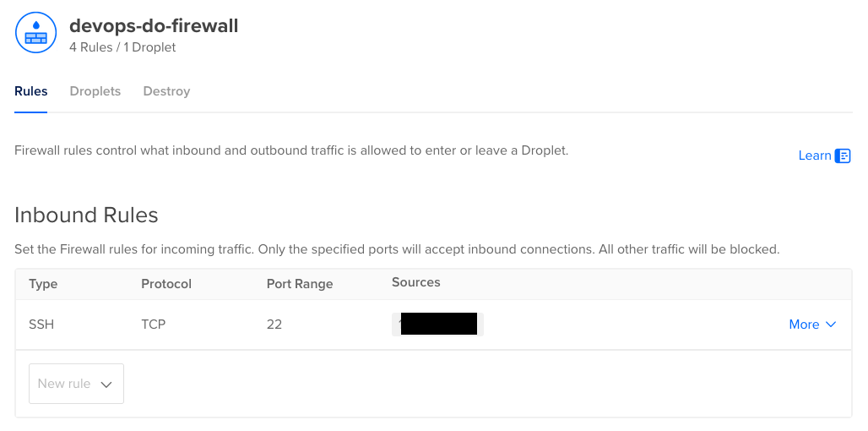This screenshot has height=431, width=868.
Task: Switch to the Rules tab
Action: pyautogui.click(x=31, y=91)
